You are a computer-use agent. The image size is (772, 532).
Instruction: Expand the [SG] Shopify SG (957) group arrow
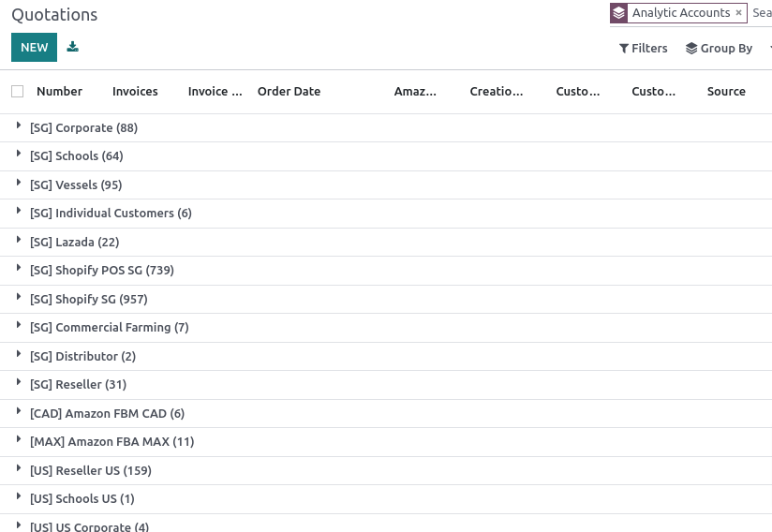pos(18,296)
